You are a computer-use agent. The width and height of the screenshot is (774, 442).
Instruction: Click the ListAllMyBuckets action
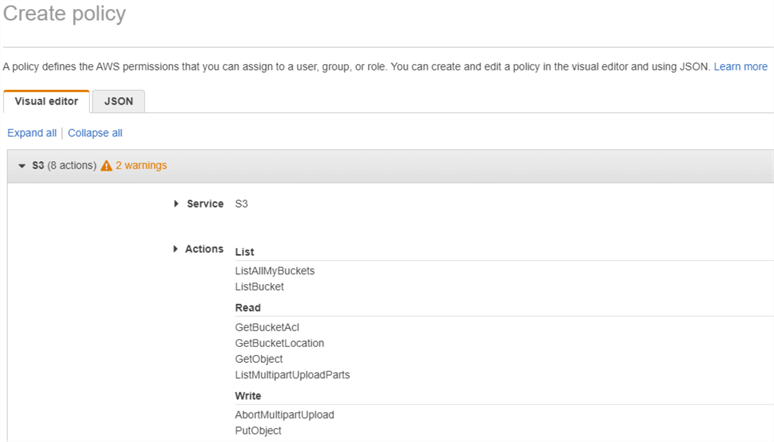[275, 270]
